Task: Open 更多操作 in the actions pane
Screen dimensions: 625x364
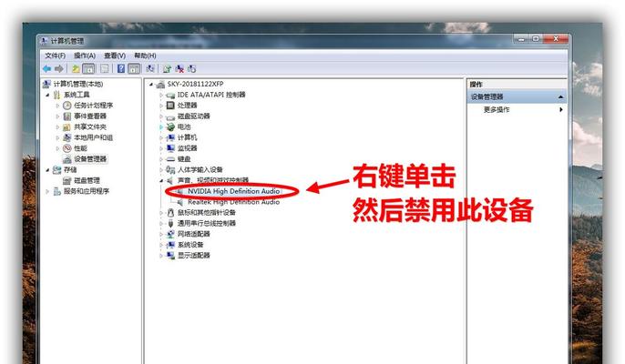Action: pos(497,110)
